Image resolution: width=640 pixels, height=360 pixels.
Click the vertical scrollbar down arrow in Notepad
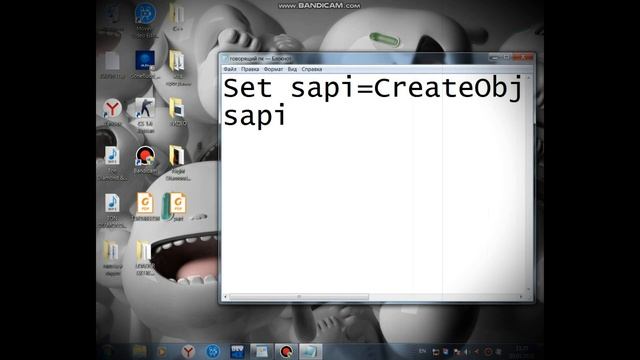tap(529, 290)
